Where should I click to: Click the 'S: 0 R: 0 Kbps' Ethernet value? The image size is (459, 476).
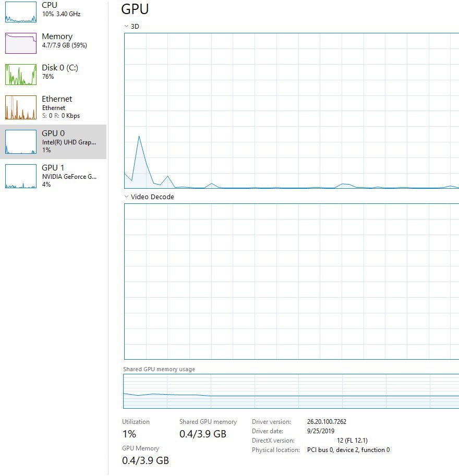[x=61, y=116]
